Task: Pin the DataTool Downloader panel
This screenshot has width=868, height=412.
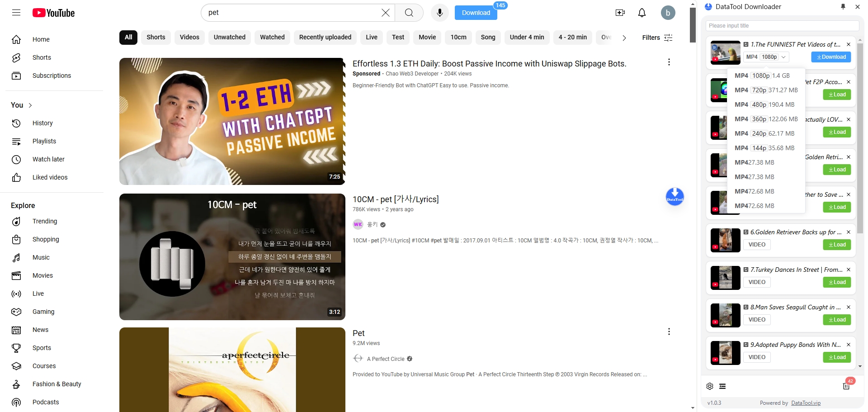Action: pos(843,7)
